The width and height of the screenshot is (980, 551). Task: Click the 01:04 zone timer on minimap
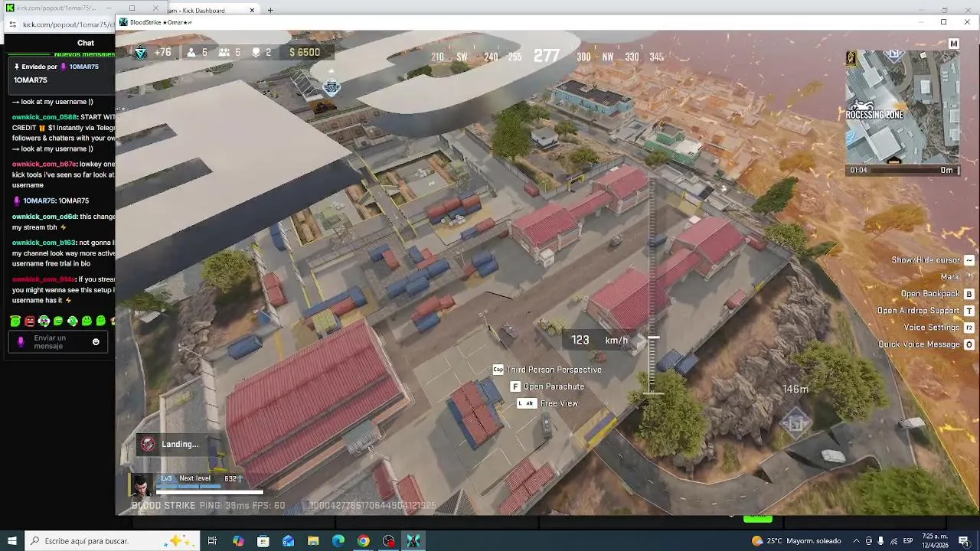(858, 171)
